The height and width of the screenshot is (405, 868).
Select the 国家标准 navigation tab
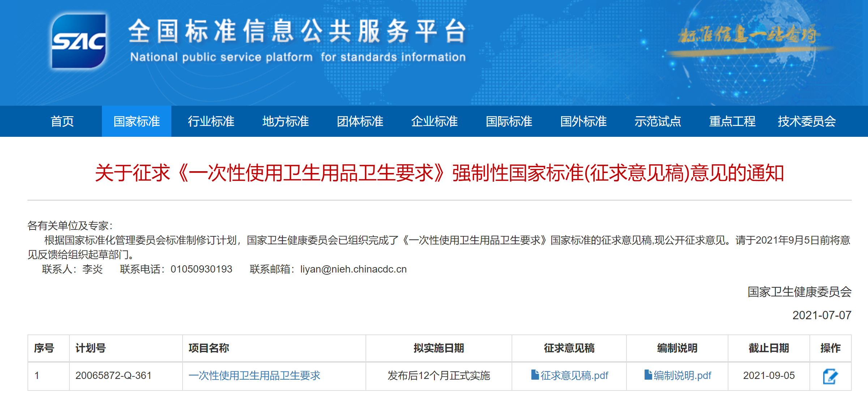coord(137,121)
